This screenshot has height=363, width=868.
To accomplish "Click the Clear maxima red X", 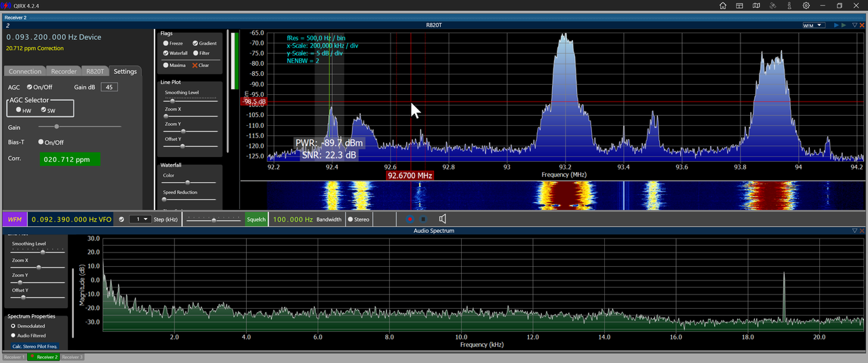I will [195, 66].
